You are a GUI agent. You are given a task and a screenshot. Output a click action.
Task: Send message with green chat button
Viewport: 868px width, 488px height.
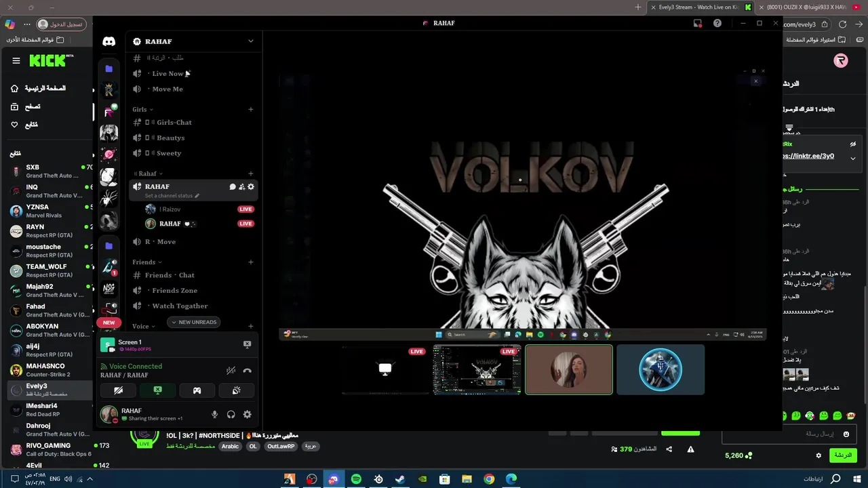[843, 455]
